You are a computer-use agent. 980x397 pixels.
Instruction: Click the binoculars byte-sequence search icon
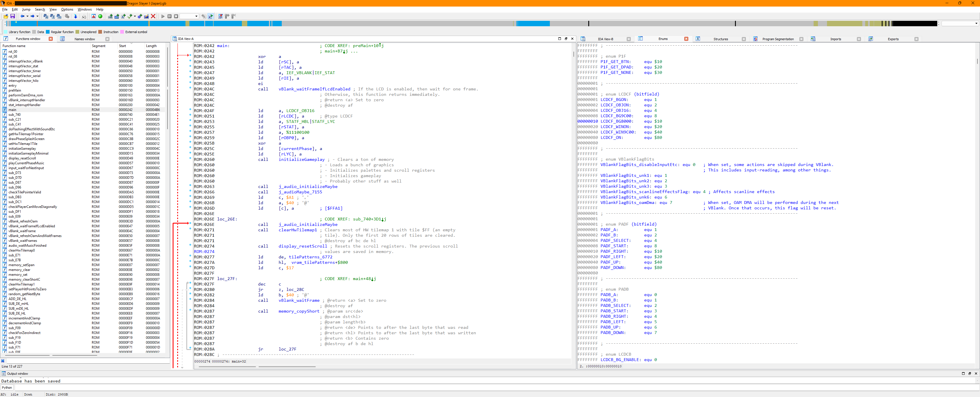(59, 16)
